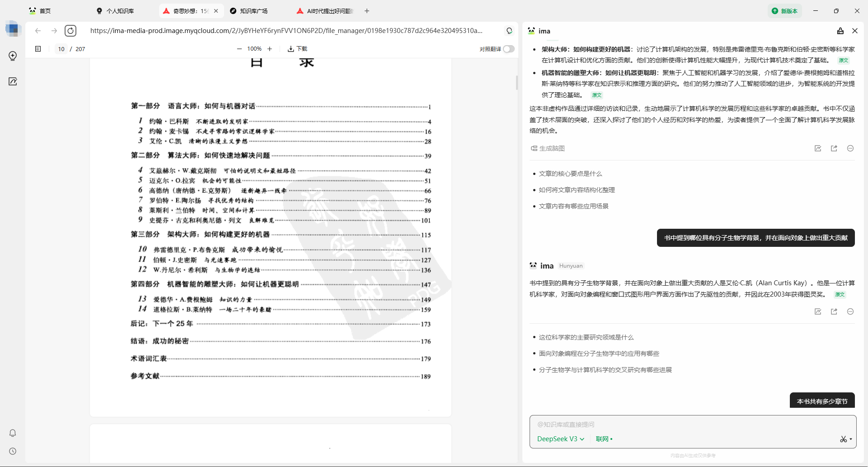Open the notes edit icon in left sidebar
This screenshot has height=467, width=868.
coord(13,81)
